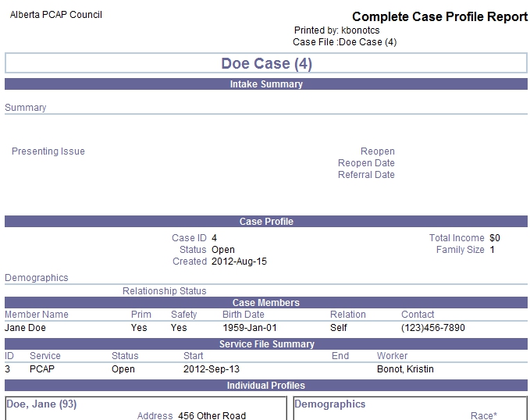Click the Birth Date column header

[243, 315]
